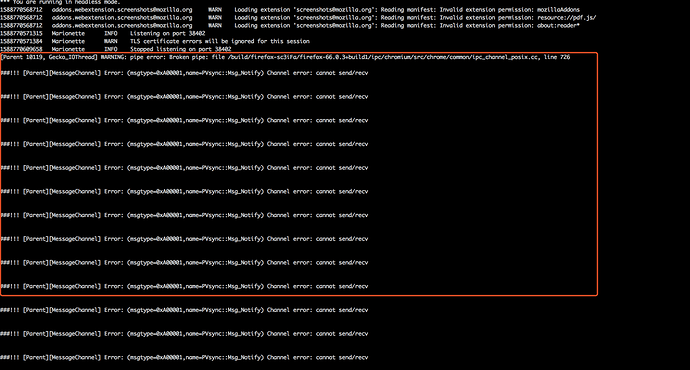Click the 'mozillaAddons' permission text
The width and height of the screenshot is (690, 370).
click(x=558, y=10)
